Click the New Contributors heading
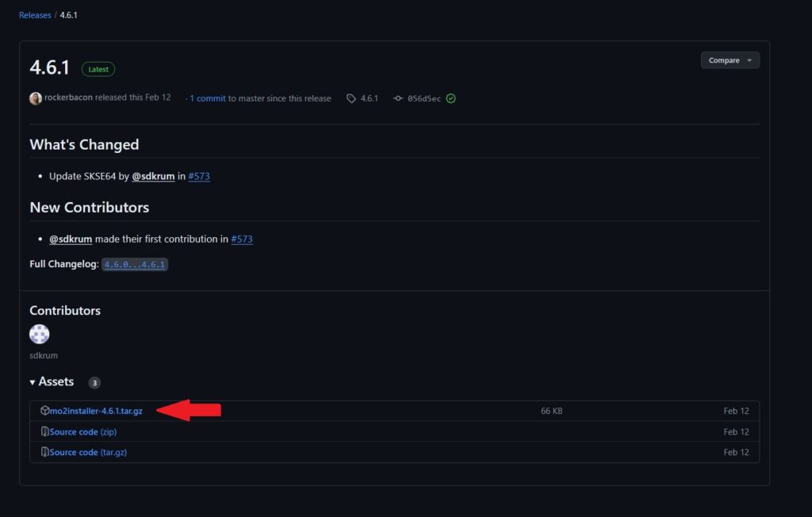Screen dimensions: 812x517 point(89,207)
